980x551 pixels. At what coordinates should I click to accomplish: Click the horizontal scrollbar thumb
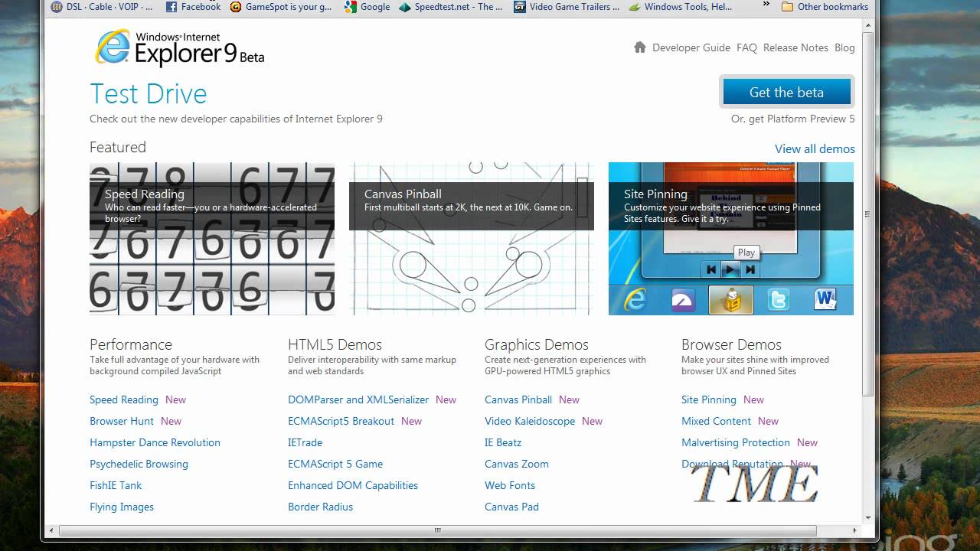pyautogui.click(x=438, y=530)
